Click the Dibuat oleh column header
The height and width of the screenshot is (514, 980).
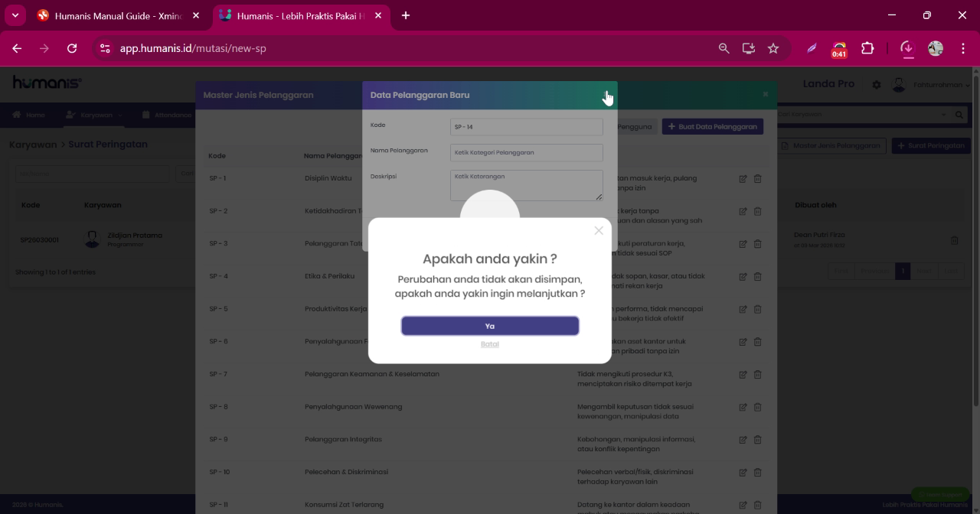(x=815, y=205)
